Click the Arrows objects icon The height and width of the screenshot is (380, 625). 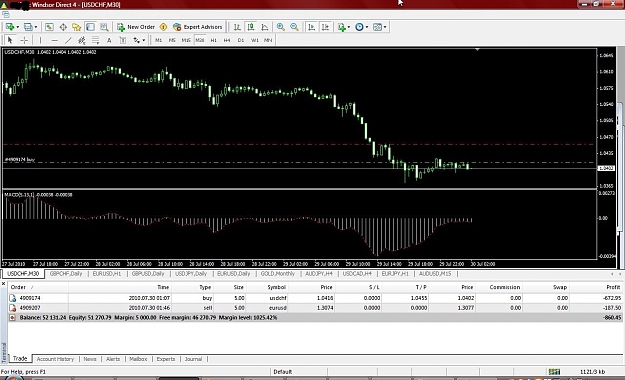137,40
